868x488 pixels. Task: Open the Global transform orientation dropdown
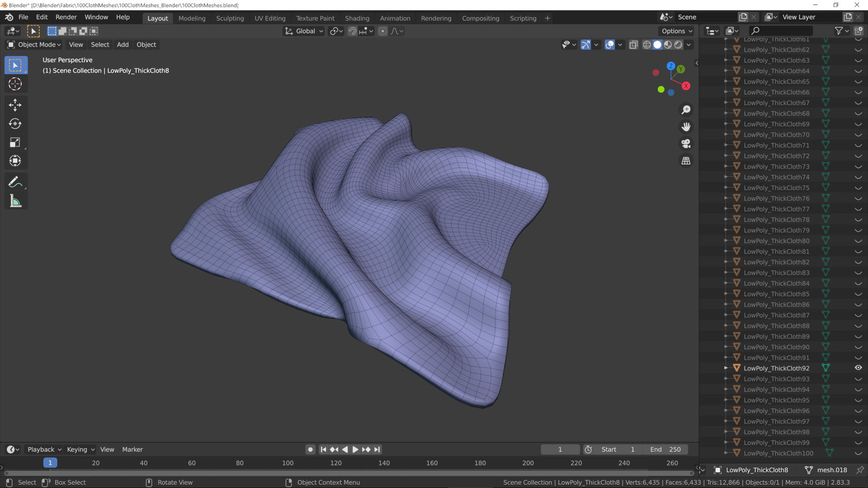pos(304,31)
